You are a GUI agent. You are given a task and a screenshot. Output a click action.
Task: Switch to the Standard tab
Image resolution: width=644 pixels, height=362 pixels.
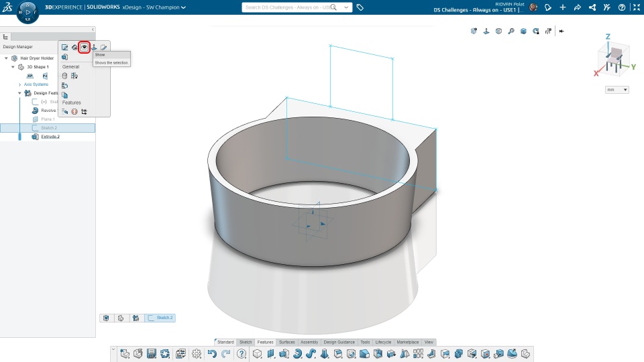(225, 342)
